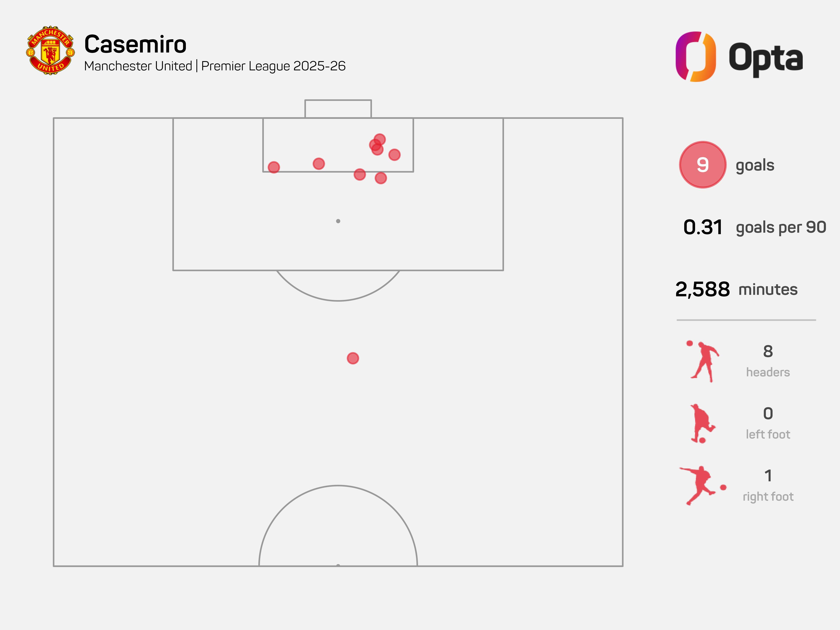Click the Casemiro player name heading
Image resolution: width=840 pixels, height=630 pixels.
click(135, 45)
